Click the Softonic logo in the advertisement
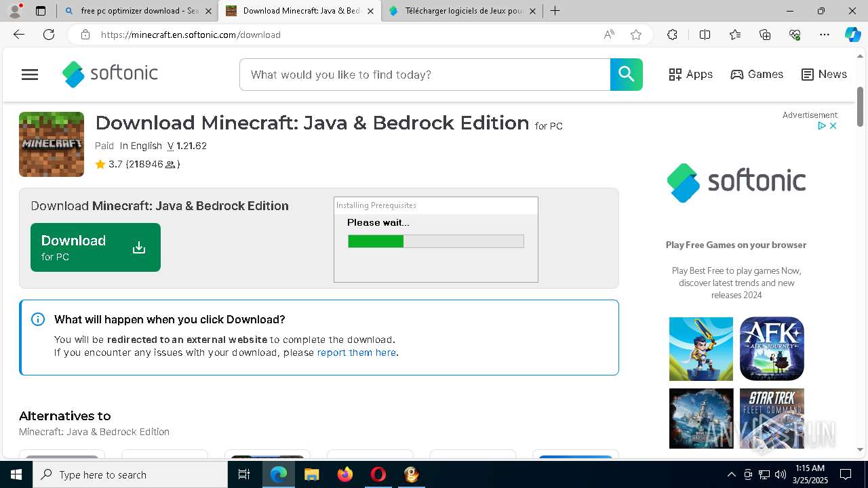 tap(736, 182)
